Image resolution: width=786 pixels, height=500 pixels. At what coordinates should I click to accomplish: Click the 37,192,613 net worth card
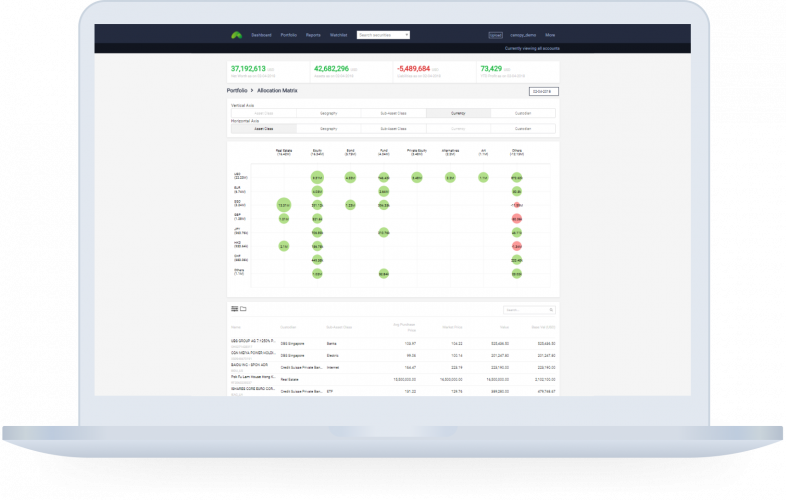(268, 72)
